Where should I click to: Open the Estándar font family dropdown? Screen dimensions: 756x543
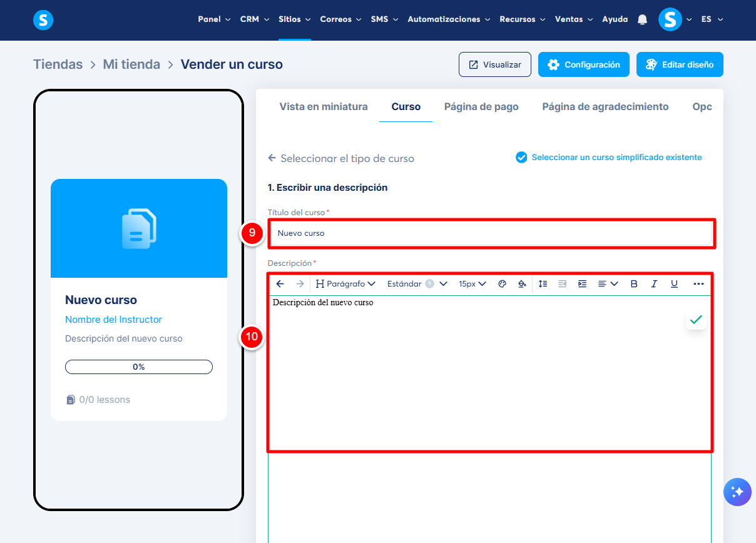[417, 283]
